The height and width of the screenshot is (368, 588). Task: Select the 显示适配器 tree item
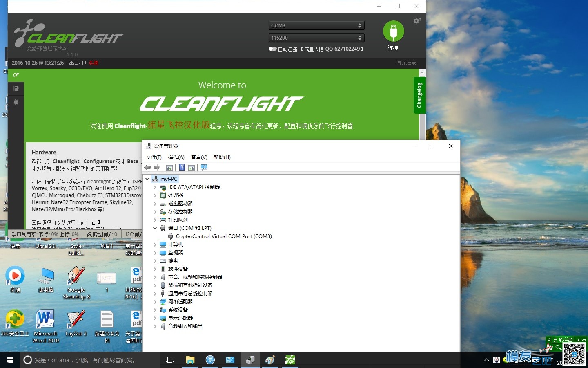tap(180, 318)
